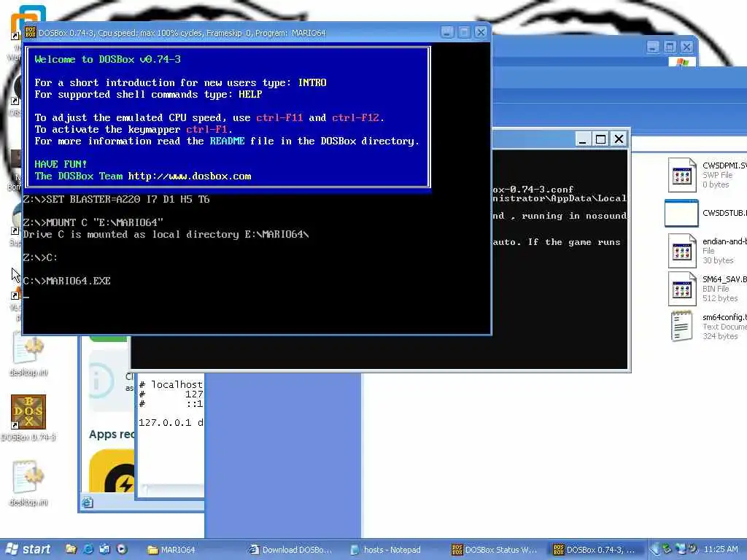Switch to DOSBox 0.74-3 taskbar button
Image resolution: width=747 pixels, height=560 pixels.
point(597,550)
